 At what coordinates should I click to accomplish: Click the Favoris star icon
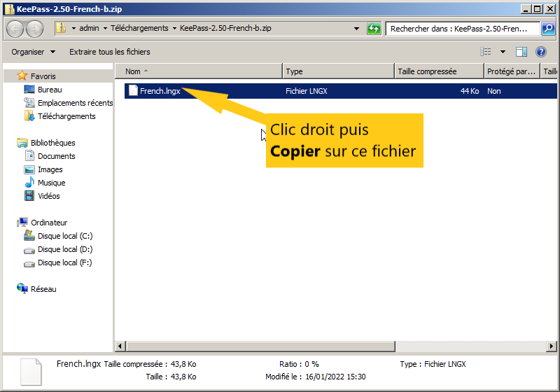[x=22, y=76]
